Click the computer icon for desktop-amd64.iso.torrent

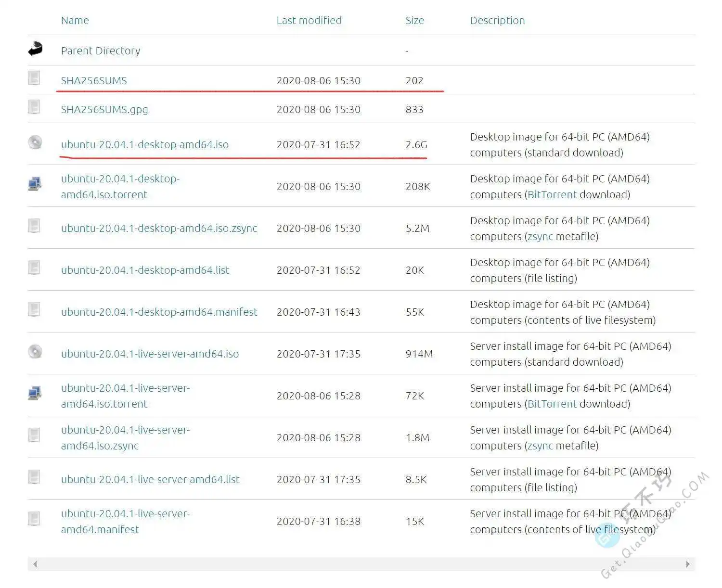tap(35, 184)
